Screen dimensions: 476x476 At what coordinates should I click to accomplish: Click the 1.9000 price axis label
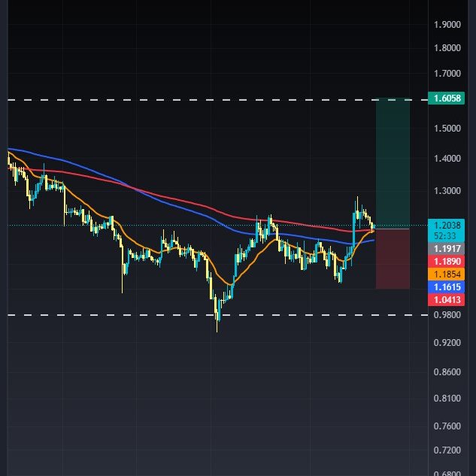click(447, 25)
